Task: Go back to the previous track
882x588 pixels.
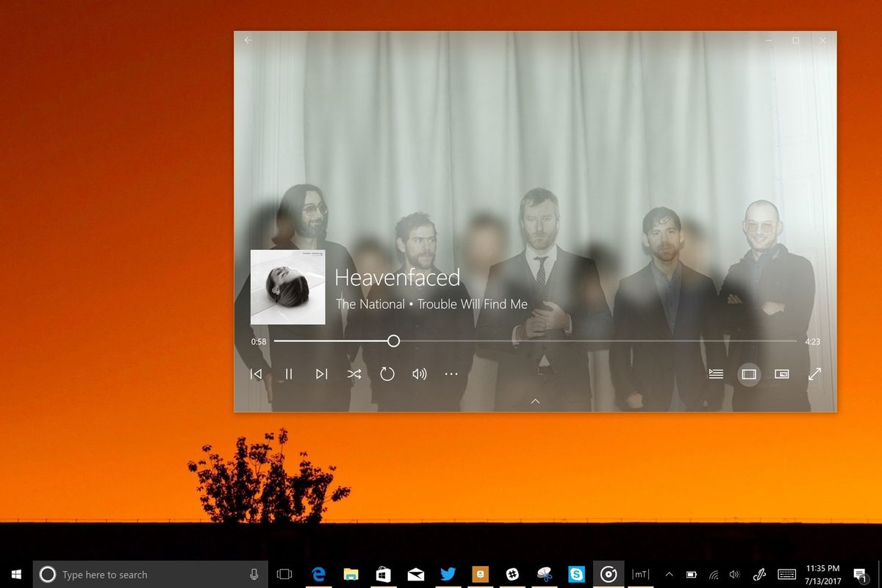Action: (256, 373)
